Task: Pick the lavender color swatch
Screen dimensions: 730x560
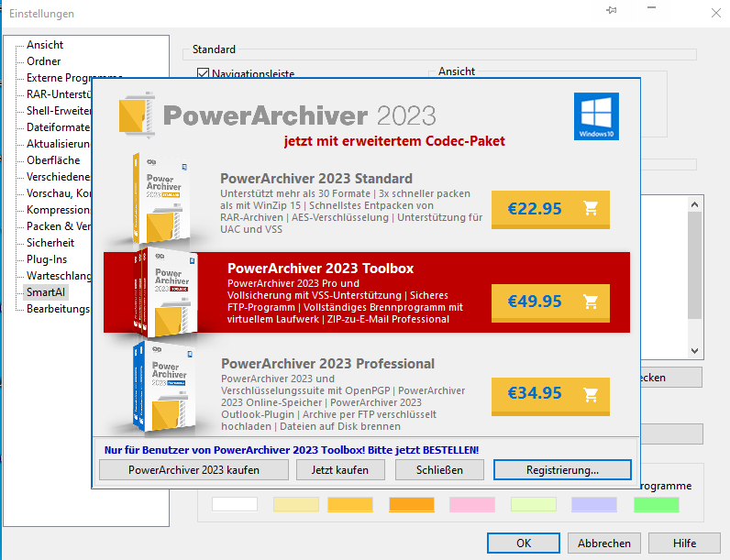Action: (594, 504)
